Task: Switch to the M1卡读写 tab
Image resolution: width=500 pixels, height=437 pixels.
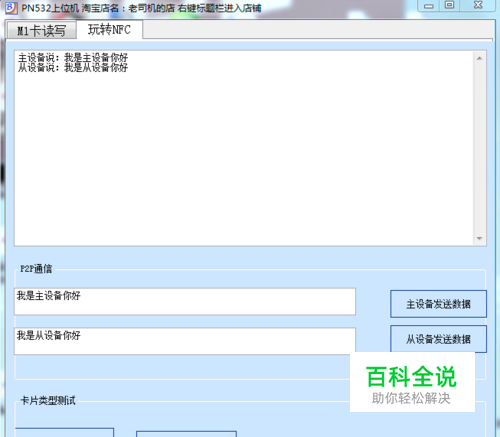Action: click(42, 31)
